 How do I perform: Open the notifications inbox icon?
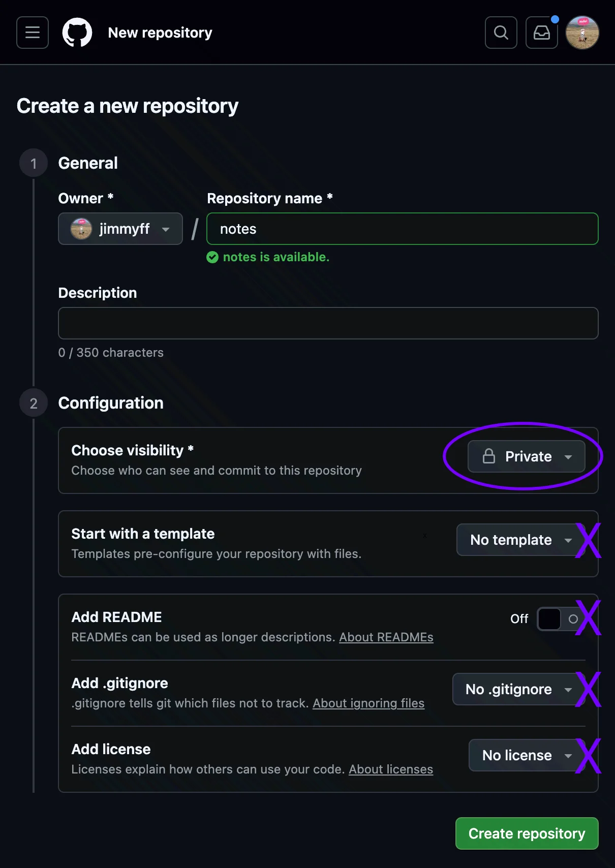coord(541,33)
